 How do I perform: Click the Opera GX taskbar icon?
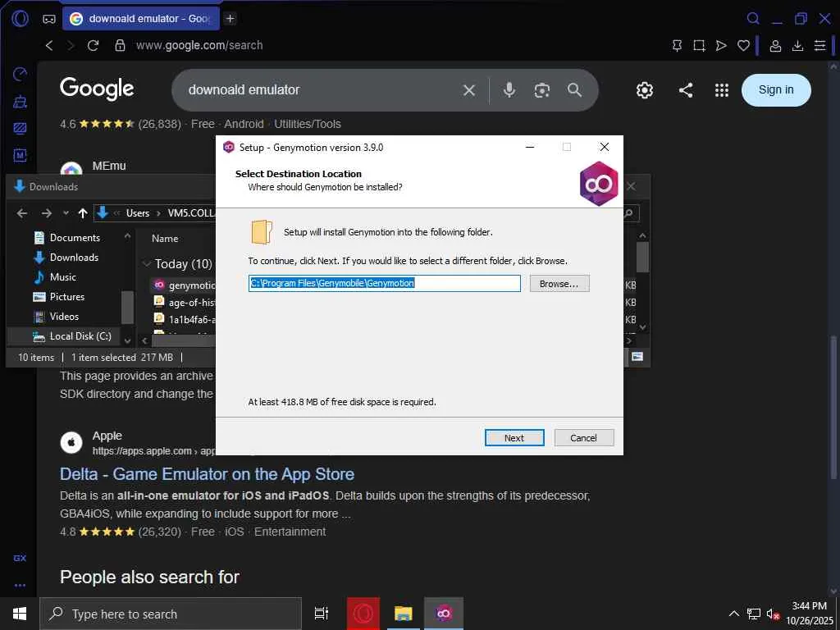[x=363, y=614]
